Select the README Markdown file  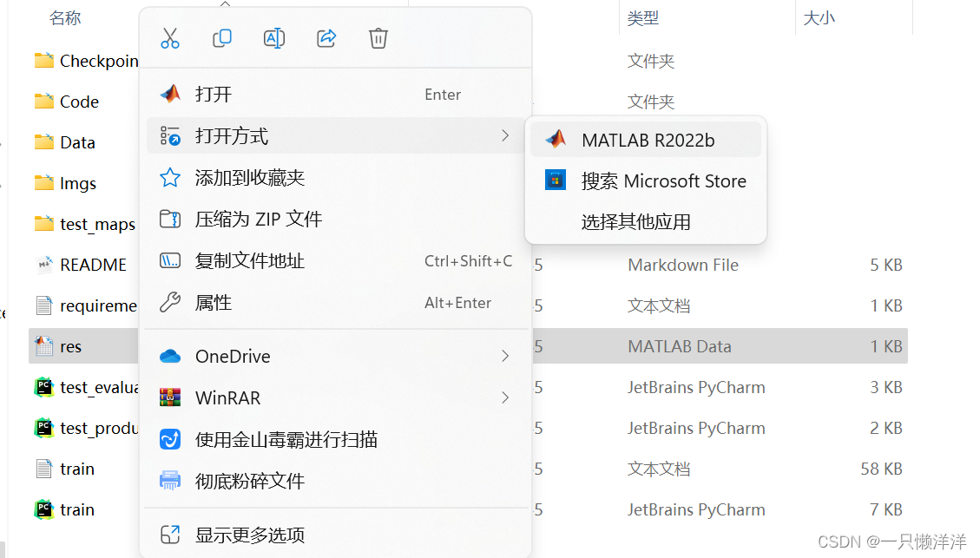[x=90, y=264]
